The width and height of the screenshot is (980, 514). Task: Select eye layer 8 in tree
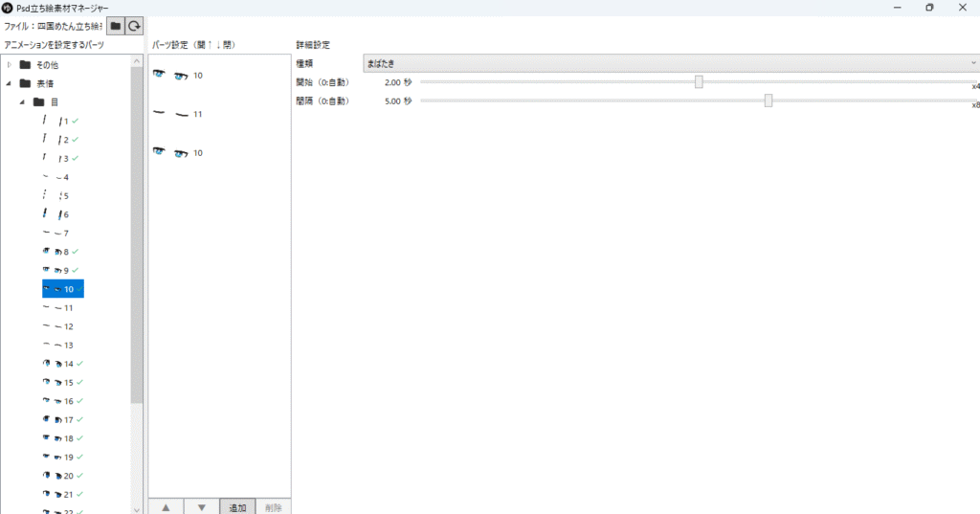(61, 252)
